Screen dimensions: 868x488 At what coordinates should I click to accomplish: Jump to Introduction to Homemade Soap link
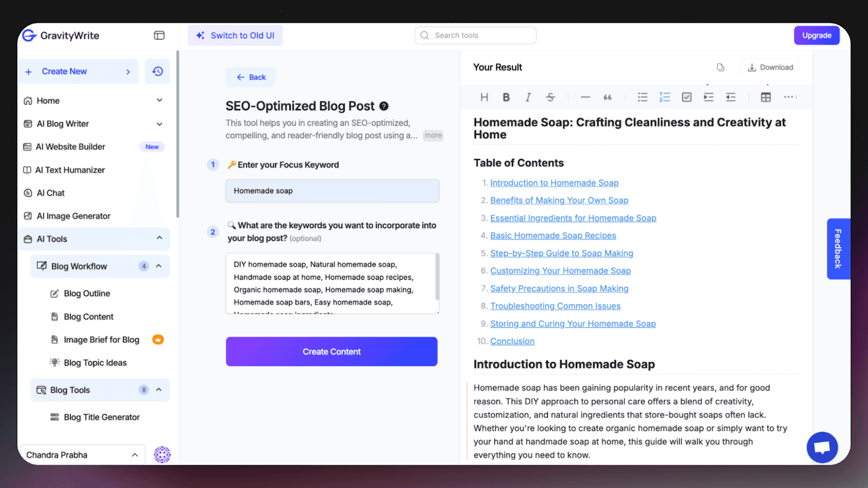point(554,183)
